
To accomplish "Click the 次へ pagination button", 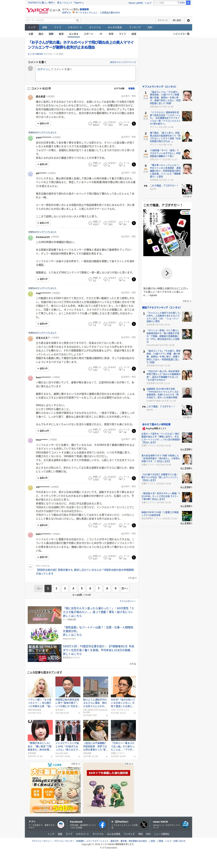I will [125, 588].
